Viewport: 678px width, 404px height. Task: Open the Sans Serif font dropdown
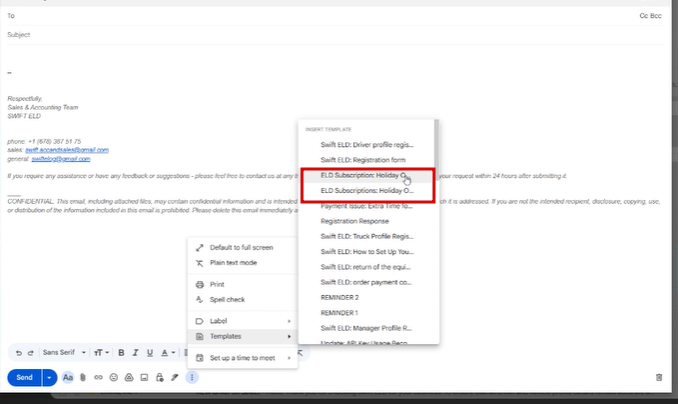tap(64, 353)
